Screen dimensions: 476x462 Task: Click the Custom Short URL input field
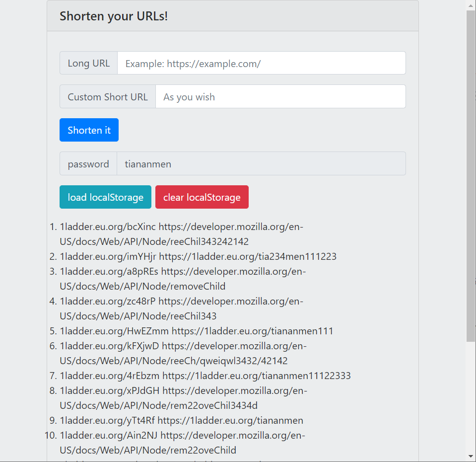point(280,96)
